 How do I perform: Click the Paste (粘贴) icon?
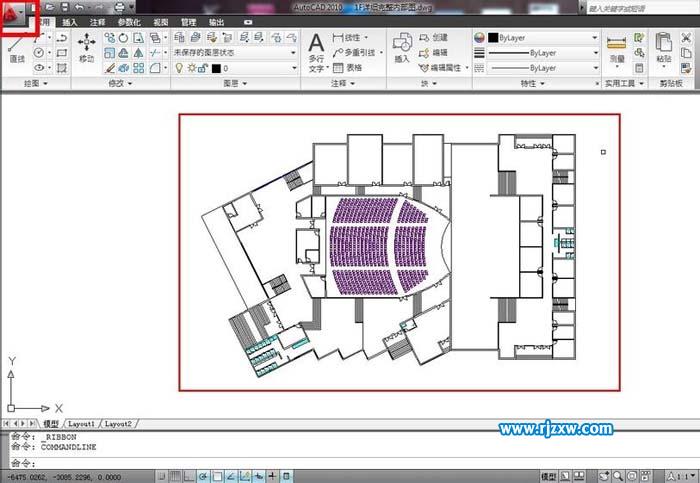coord(664,48)
